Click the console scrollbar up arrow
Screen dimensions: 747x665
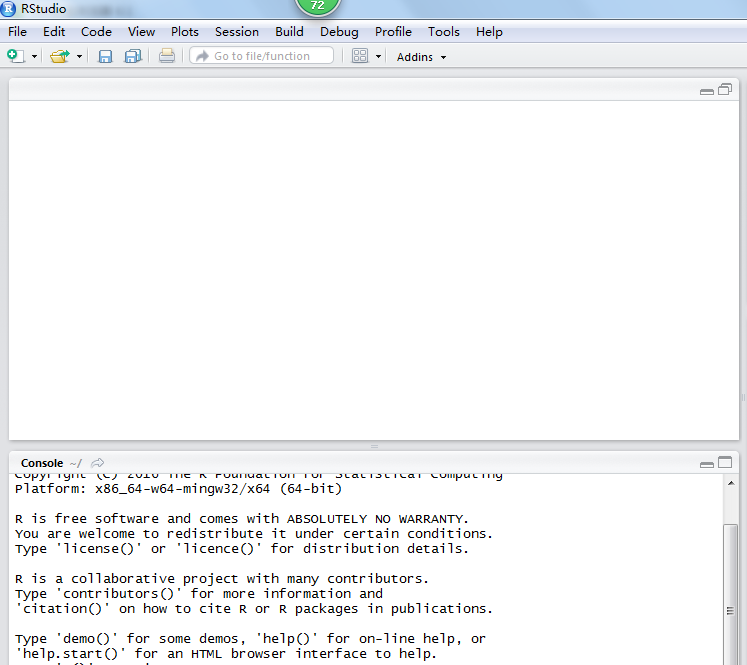click(x=730, y=484)
